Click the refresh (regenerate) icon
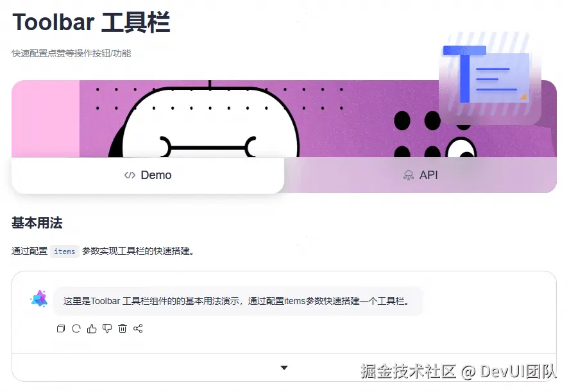This screenshot has height=392, width=569. (x=76, y=328)
